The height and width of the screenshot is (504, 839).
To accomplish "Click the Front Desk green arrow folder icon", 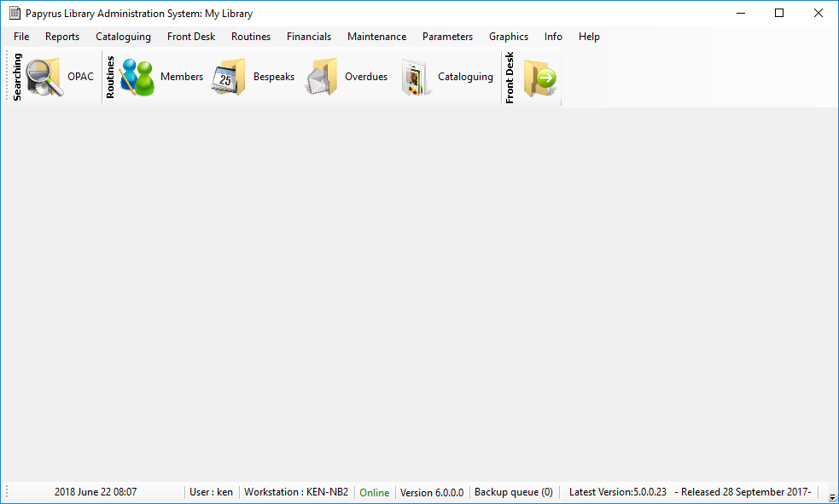I will (x=540, y=78).
